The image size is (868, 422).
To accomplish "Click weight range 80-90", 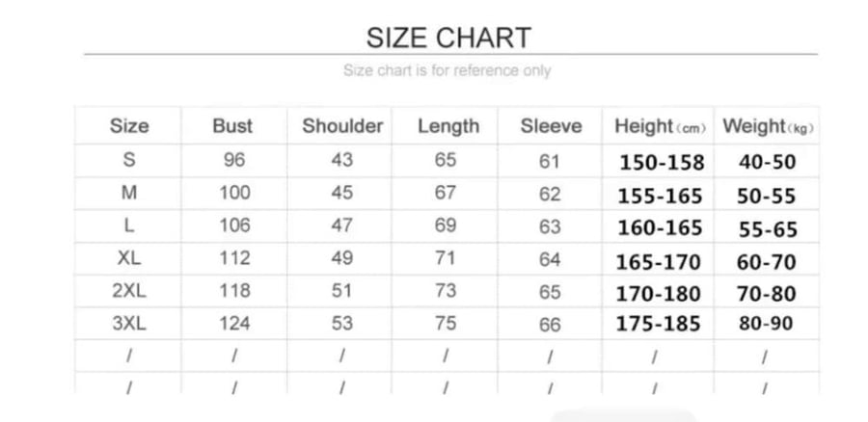I will [766, 324].
